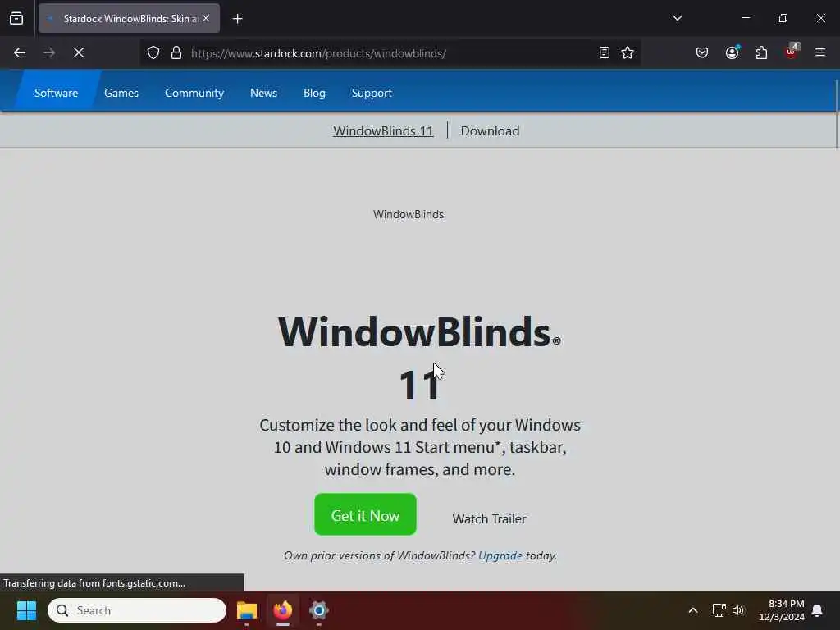
Task: Click the Firefox taskbar icon
Action: (x=283, y=610)
